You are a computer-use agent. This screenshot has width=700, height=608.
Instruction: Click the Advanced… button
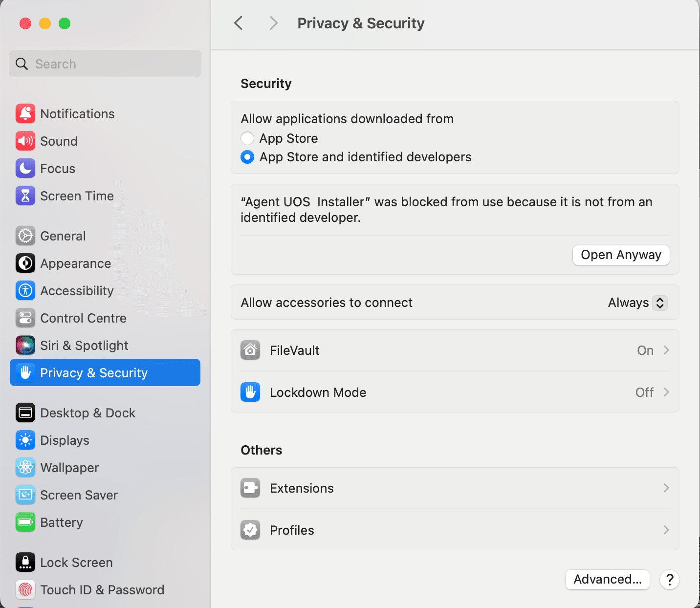tap(608, 579)
